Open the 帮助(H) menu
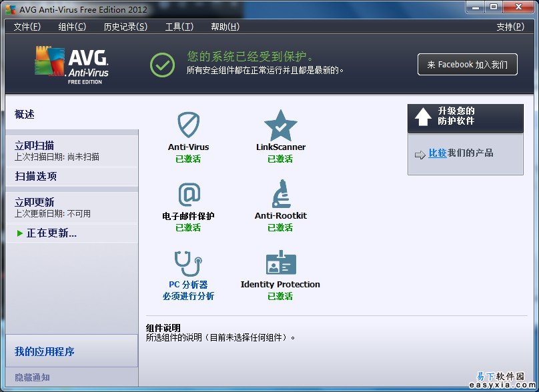The height and width of the screenshot is (392, 539). pyautogui.click(x=225, y=27)
